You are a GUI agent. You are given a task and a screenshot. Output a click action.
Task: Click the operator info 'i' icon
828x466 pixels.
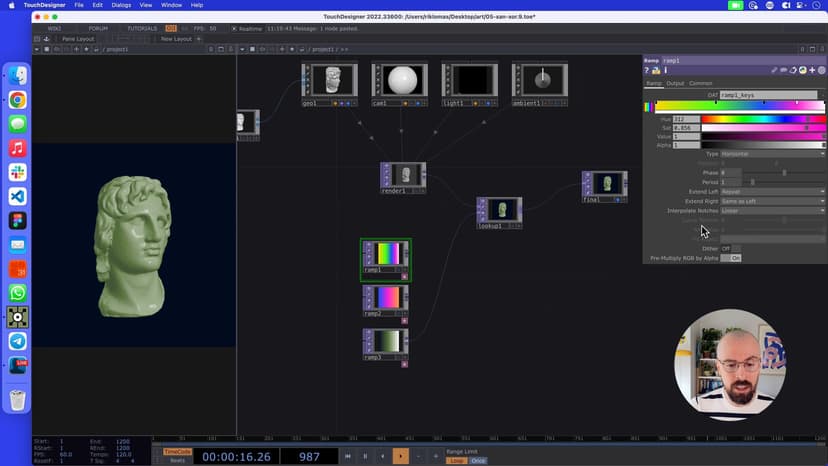[665, 70]
